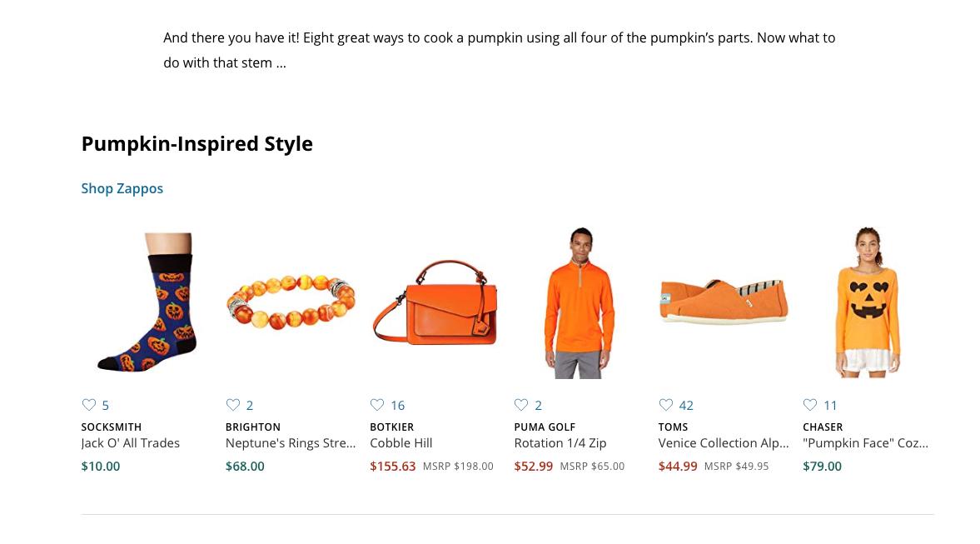Open the orange handbag product photo

coord(435,302)
